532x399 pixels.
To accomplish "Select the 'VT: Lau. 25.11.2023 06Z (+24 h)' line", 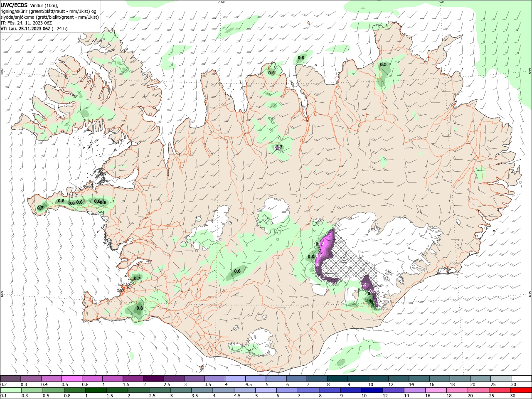I will click(34, 29).
